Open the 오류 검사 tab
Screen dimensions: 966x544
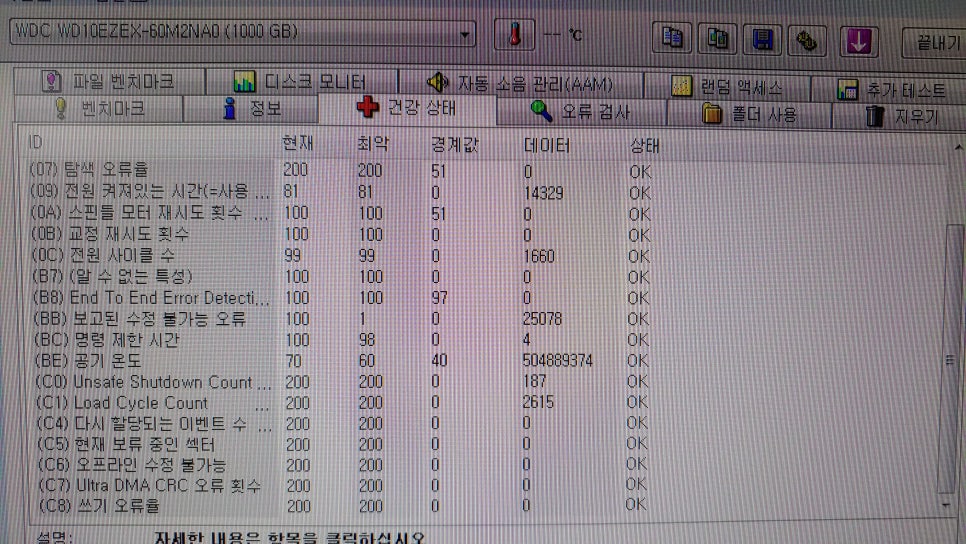coord(582,112)
